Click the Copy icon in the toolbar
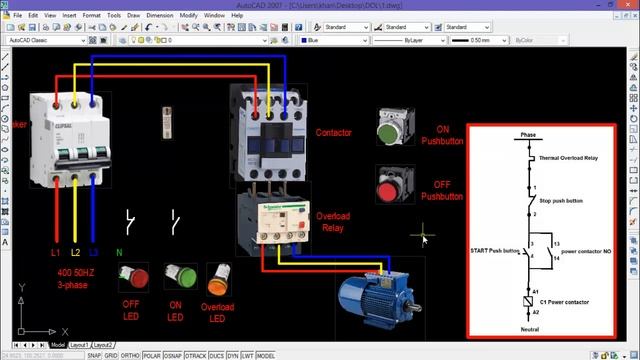Screen dimensions: 640x360 (x=102, y=27)
